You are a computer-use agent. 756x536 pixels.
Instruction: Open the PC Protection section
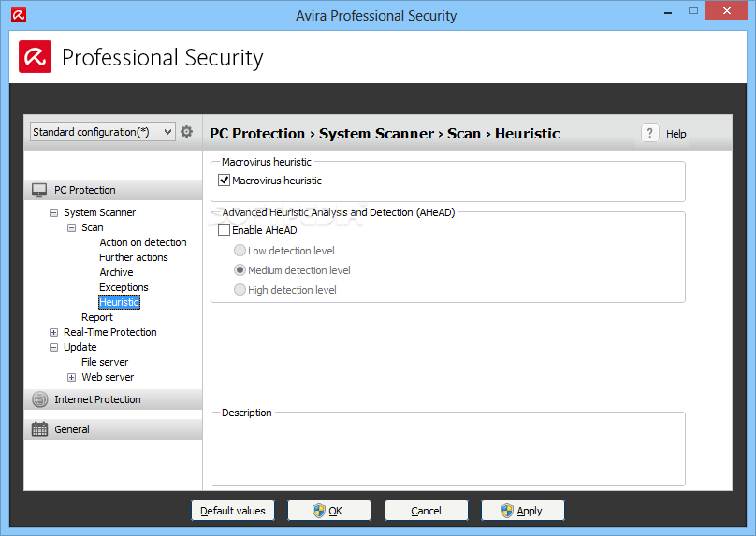pyautogui.click(x=113, y=190)
